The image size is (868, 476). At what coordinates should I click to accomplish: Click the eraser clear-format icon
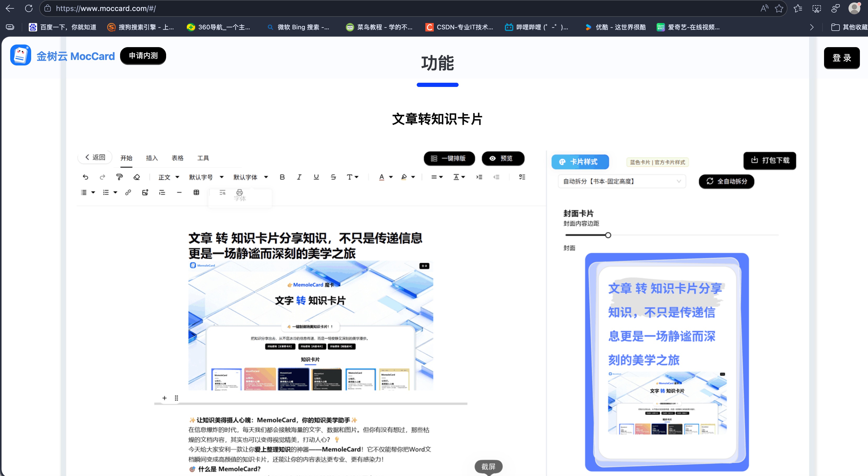point(137,177)
